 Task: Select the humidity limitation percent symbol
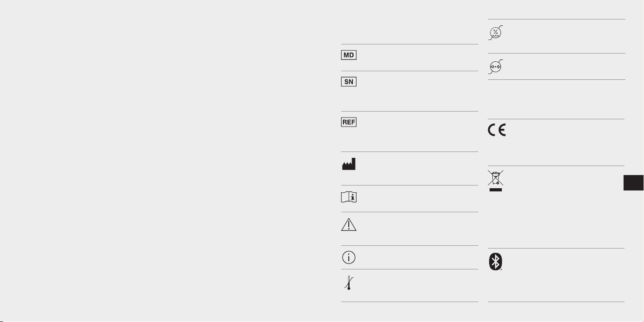click(495, 33)
